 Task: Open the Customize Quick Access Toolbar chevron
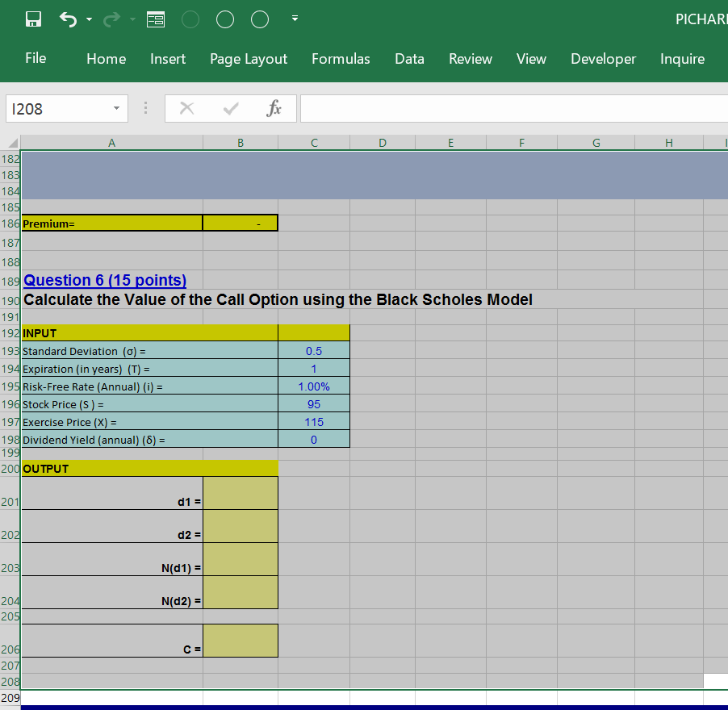[x=295, y=19]
